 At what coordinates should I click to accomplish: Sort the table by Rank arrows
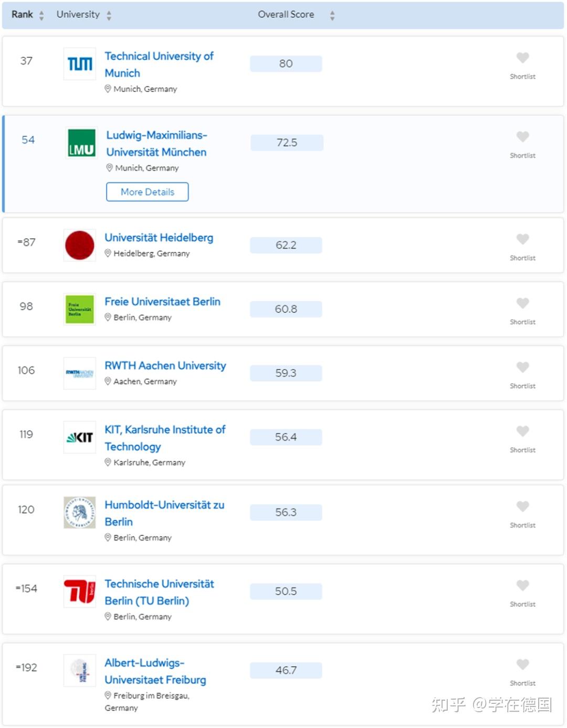pyautogui.click(x=41, y=16)
